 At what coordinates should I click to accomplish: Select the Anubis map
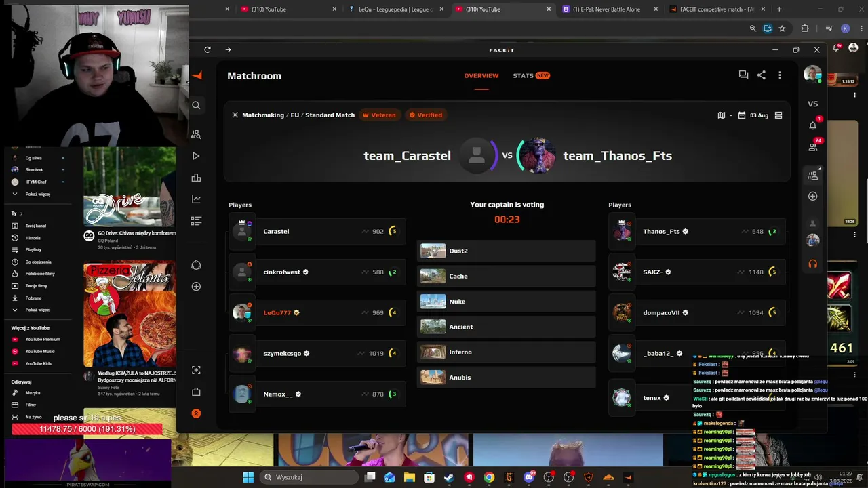(x=507, y=378)
